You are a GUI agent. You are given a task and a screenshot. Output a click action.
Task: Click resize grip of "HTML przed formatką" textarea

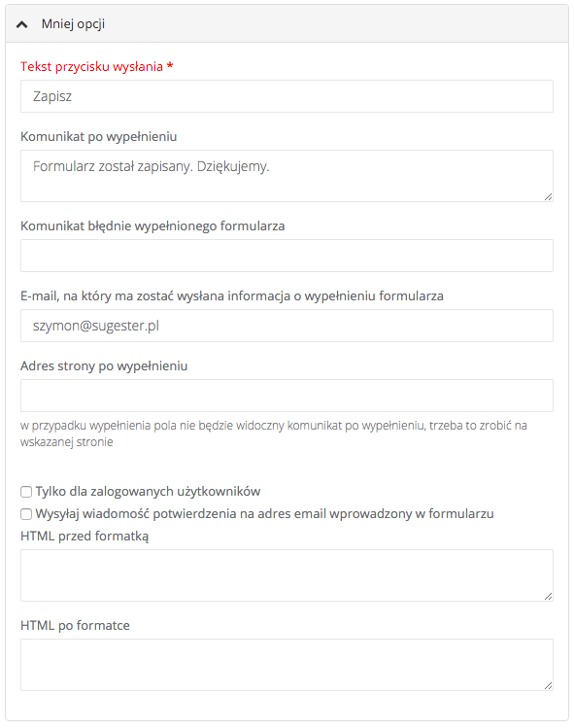click(x=548, y=596)
